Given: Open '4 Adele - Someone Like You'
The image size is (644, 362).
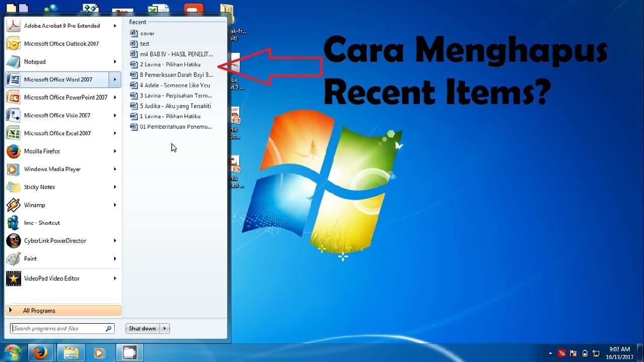Looking at the screenshot, I should (170, 85).
